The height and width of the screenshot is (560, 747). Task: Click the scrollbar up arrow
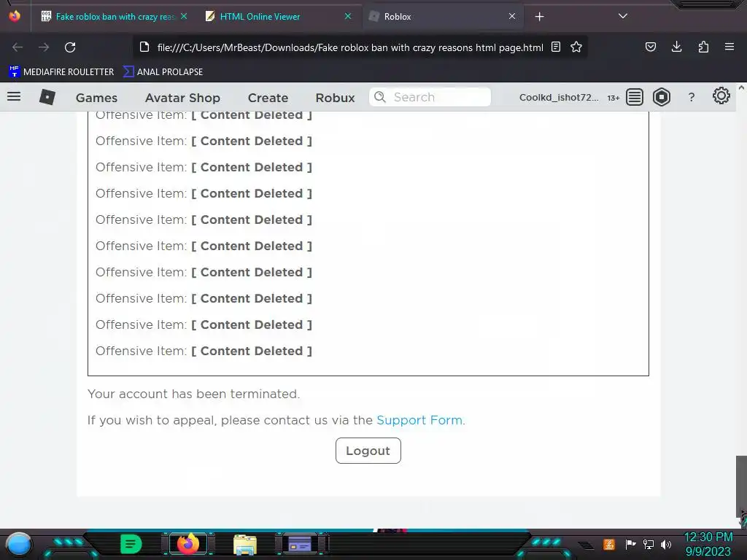click(x=741, y=88)
